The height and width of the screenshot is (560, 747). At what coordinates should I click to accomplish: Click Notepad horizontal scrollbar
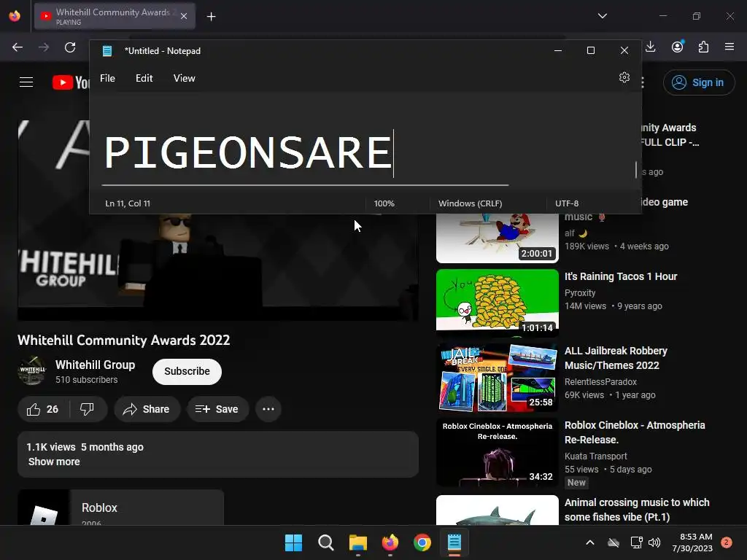coord(306,184)
